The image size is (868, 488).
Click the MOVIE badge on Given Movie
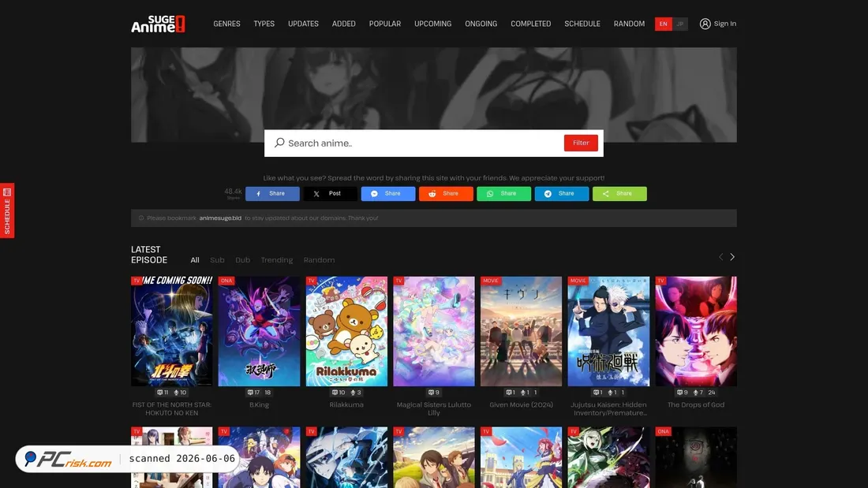[x=491, y=281]
